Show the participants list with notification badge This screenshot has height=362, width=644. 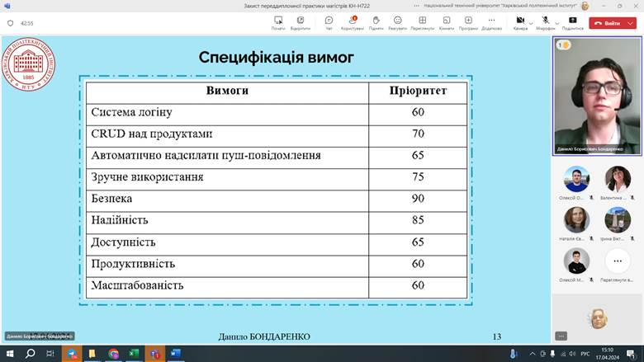click(x=353, y=23)
